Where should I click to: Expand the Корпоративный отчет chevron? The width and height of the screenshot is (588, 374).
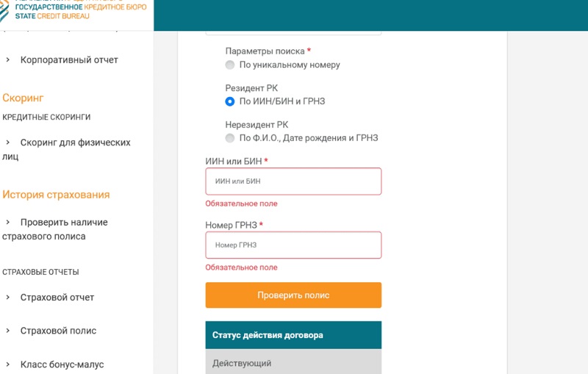7,60
